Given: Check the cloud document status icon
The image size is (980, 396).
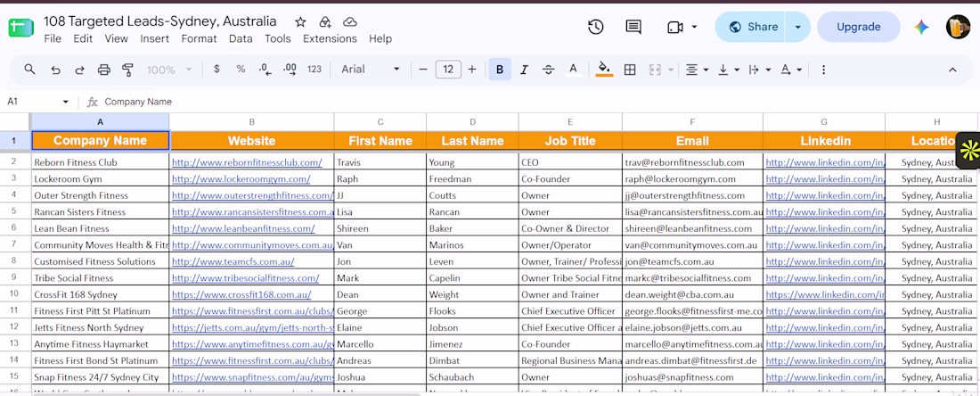Looking at the screenshot, I should coord(350,22).
